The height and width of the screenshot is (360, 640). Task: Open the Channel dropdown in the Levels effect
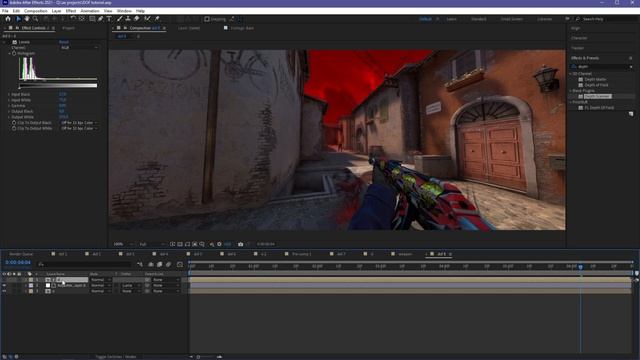[79, 48]
